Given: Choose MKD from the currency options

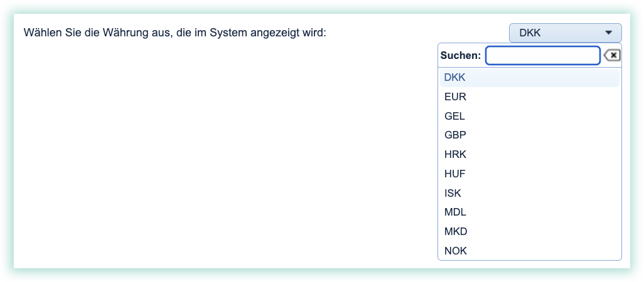Looking at the screenshot, I should coord(455,232).
